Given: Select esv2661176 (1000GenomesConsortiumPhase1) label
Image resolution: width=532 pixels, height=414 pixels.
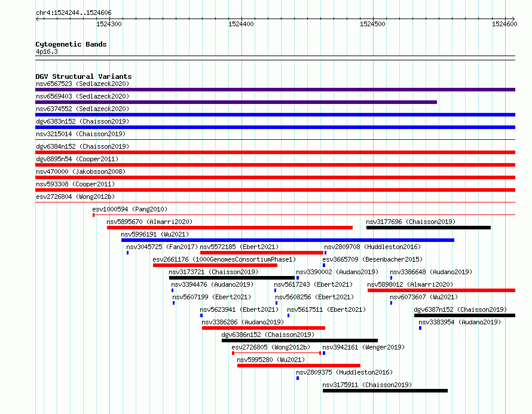Looking at the screenshot, I should tap(224, 259).
